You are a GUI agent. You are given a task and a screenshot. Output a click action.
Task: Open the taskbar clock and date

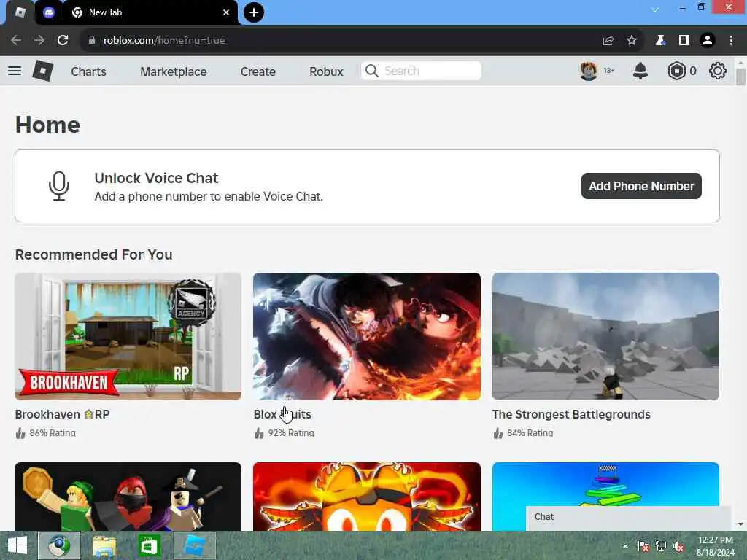(x=715, y=546)
